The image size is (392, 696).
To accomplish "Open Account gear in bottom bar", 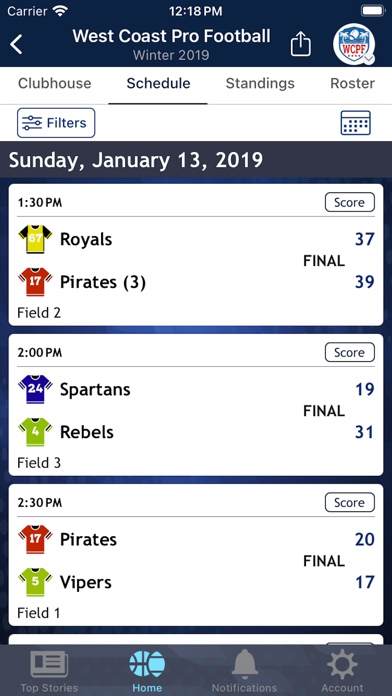I will (x=342, y=671).
